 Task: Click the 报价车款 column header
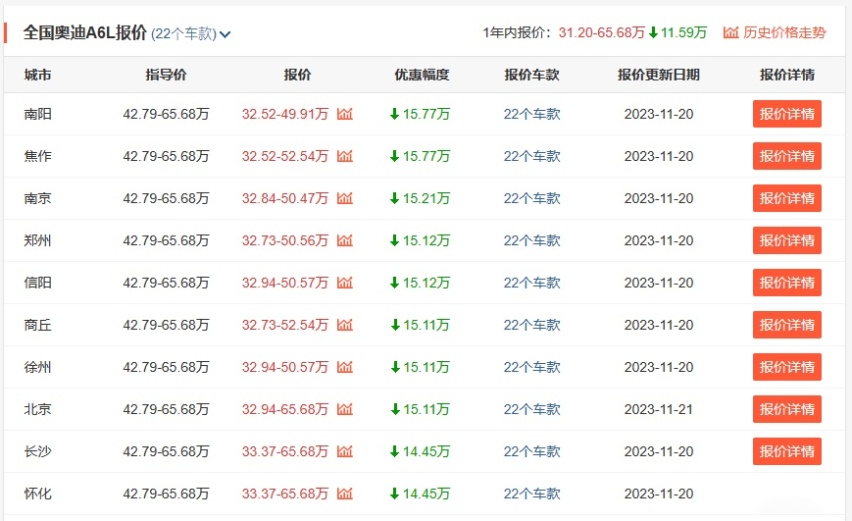(x=531, y=75)
